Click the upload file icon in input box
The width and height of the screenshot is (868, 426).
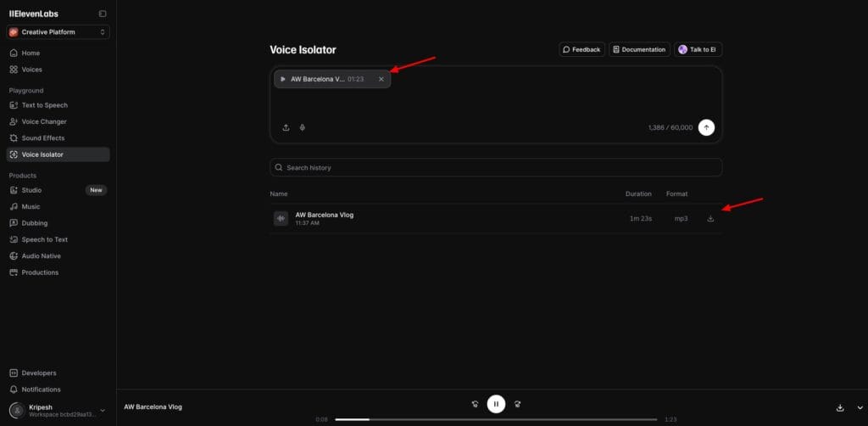(x=286, y=127)
